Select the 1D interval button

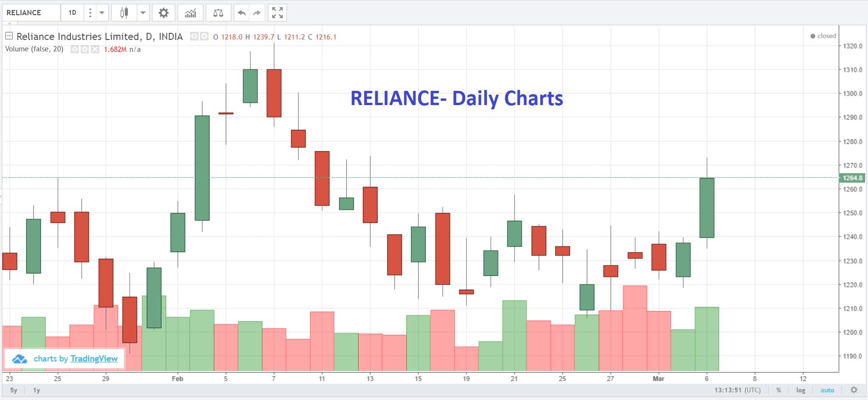point(72,13)
